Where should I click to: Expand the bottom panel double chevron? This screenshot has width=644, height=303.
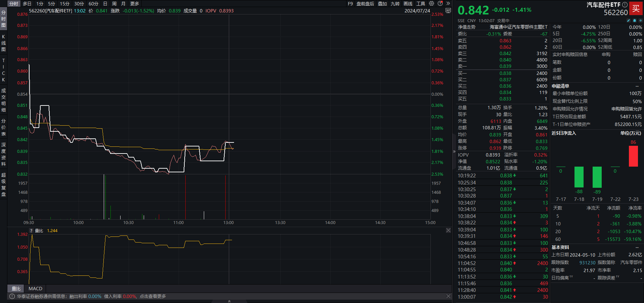[229, 301]
